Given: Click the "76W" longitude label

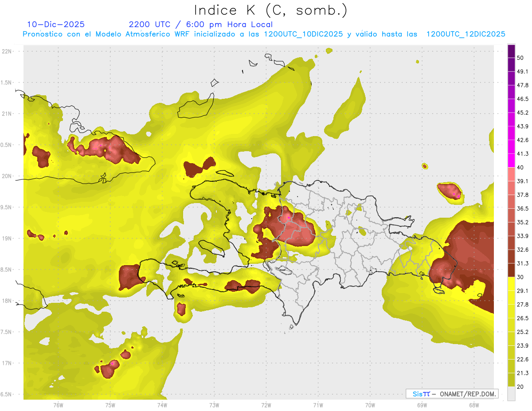Looking at the screenshot, I should pos(58,405).
